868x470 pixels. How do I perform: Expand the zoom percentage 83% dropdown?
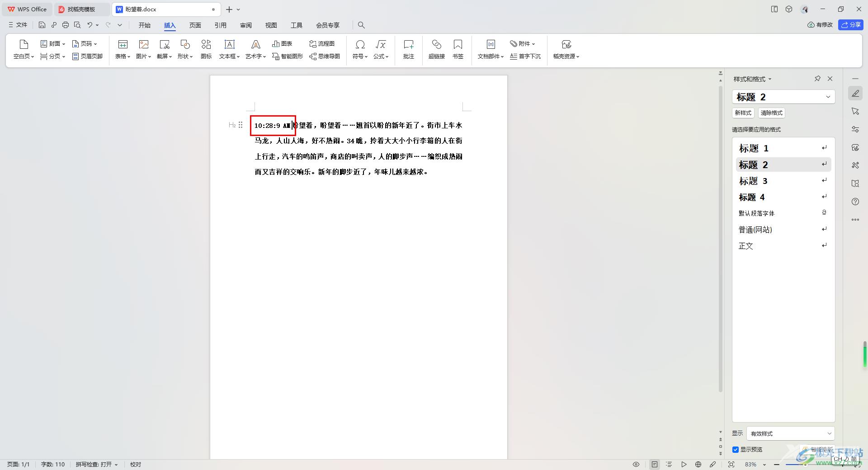click(x=764, y=465)
